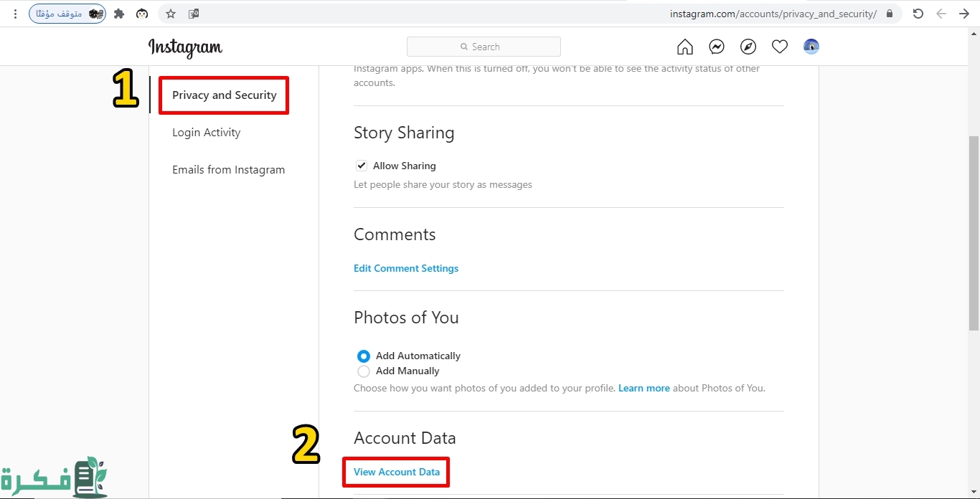Reload the page using the refresh icon
The height and width of the screenshot is (499, 980).
[x=918, y=14]
